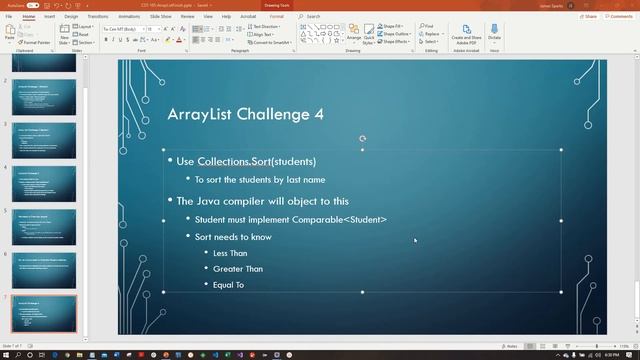Clear all formatting icon
Image resolution: width=640 pixels, height=360 pixels.
pos(182,29)
